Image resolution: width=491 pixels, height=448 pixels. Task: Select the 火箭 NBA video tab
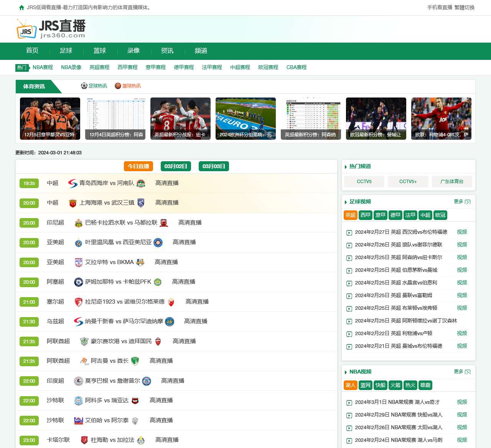tap(395, 385)
